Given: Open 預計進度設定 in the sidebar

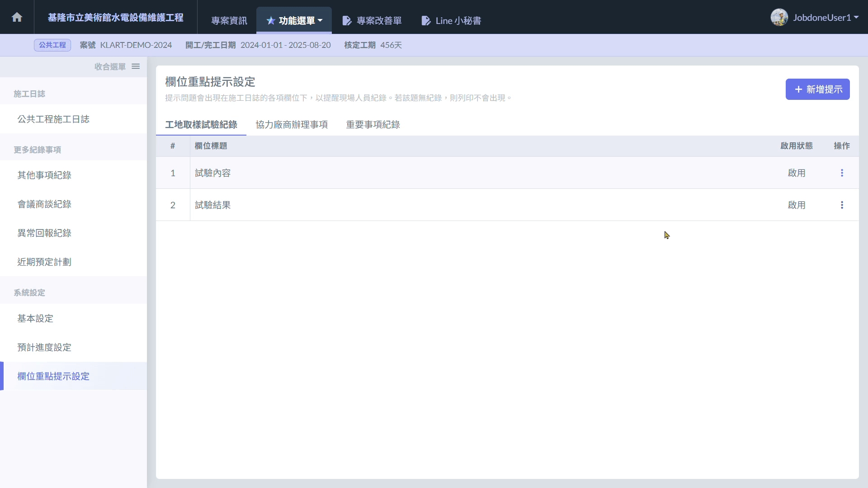Looking at the screenshot, I should (x=44, y=347).
